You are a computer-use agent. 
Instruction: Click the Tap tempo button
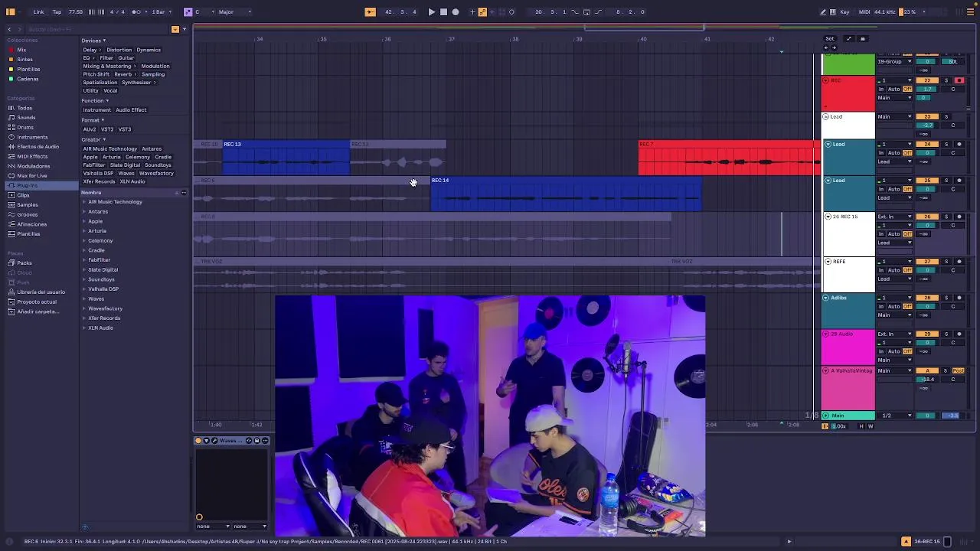[57, 11]
